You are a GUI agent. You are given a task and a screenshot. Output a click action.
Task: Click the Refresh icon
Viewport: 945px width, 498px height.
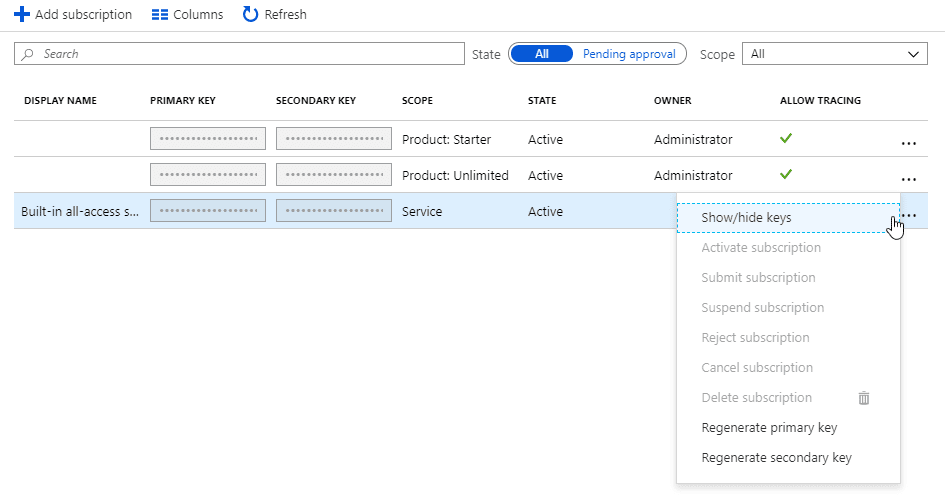250,15
